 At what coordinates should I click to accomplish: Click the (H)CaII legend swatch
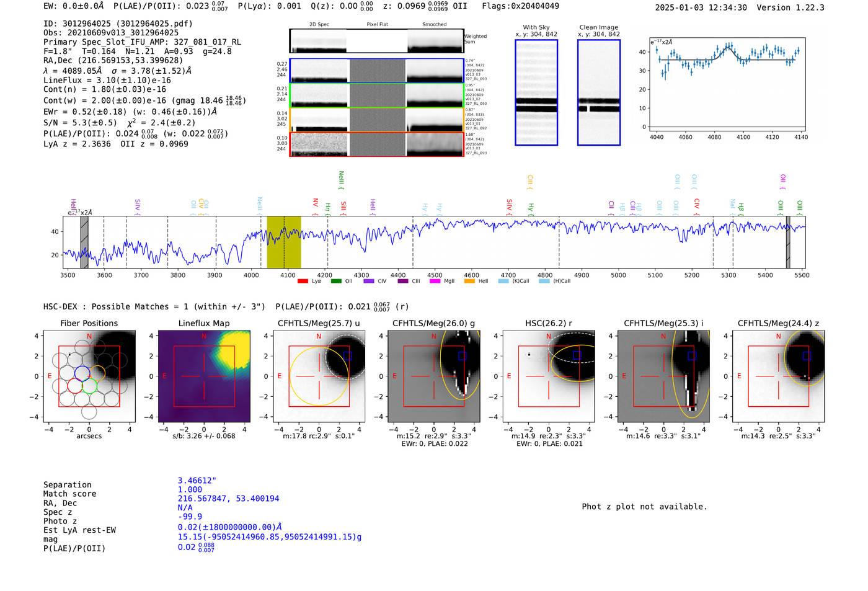pos(544,281)
